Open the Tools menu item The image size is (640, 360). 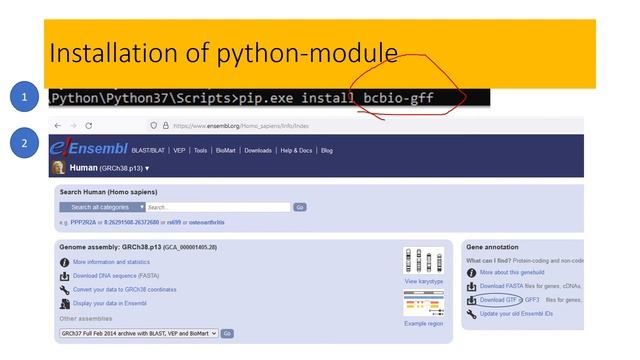click(x=200, y=151)
